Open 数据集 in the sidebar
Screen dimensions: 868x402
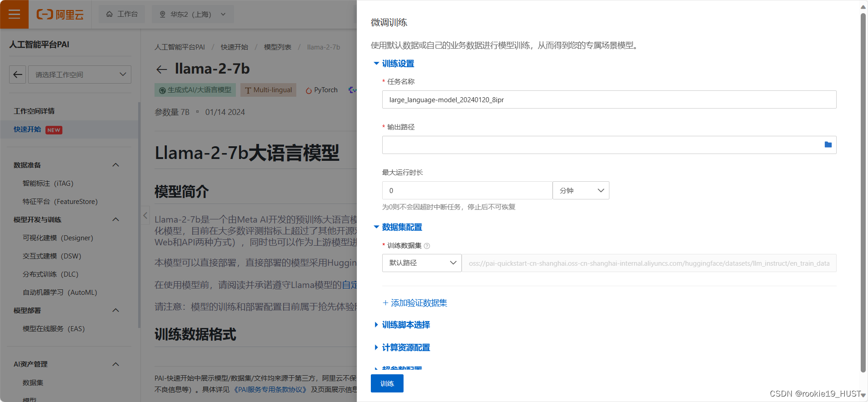tap(33, 383)
